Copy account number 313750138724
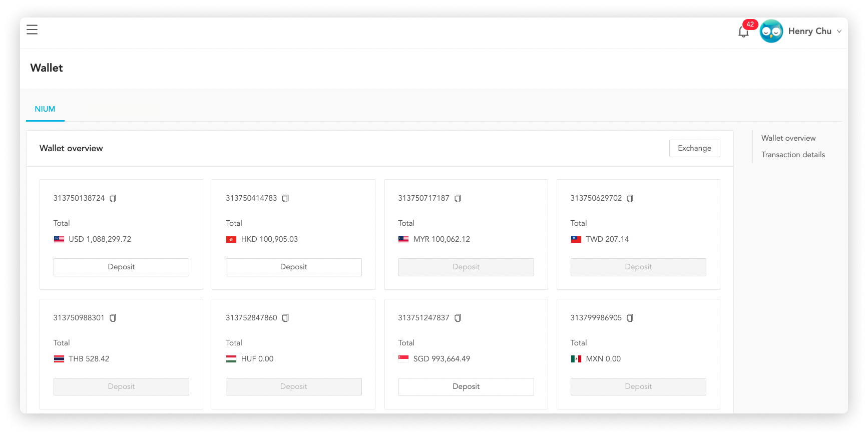This screenshot has width=868, height=436. (x=113, y=198)
